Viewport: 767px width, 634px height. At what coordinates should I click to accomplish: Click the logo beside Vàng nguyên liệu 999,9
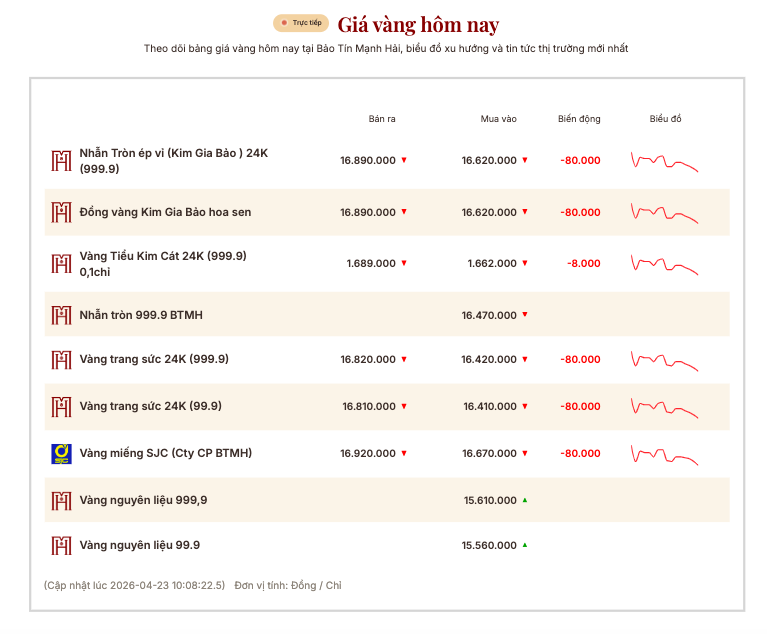61,500
